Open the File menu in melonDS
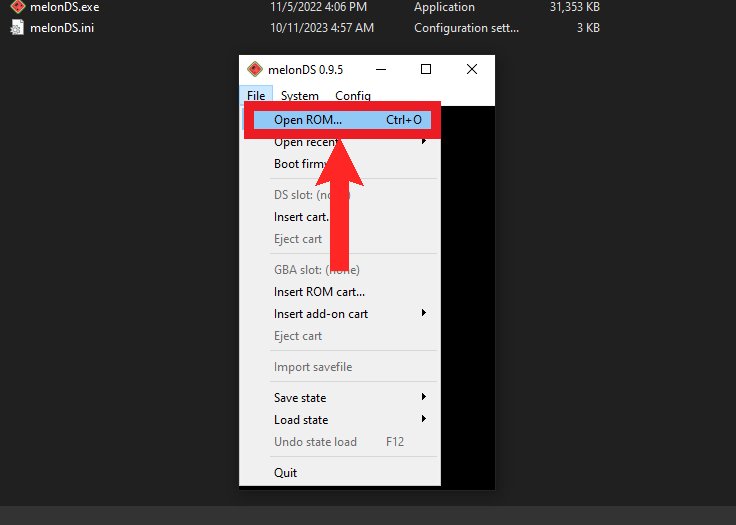 pos(256,96)
